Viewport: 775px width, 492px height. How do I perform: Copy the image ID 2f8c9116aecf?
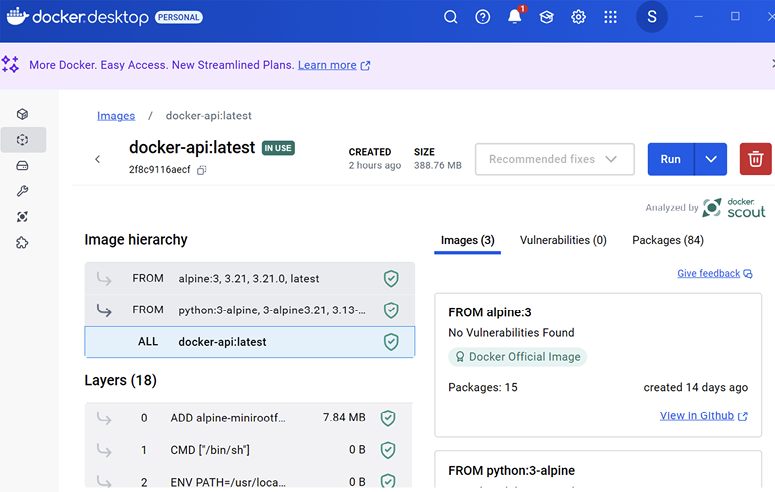pos(201,170)
